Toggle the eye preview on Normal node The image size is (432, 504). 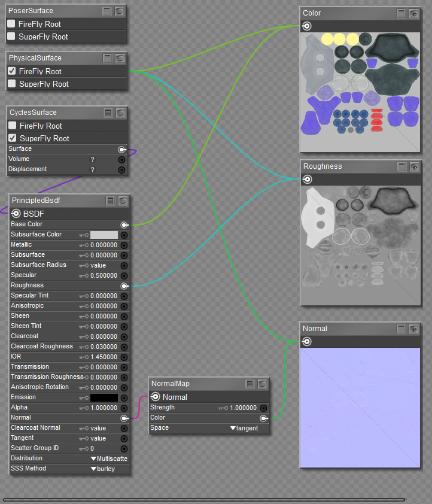[x=413, y=329]
